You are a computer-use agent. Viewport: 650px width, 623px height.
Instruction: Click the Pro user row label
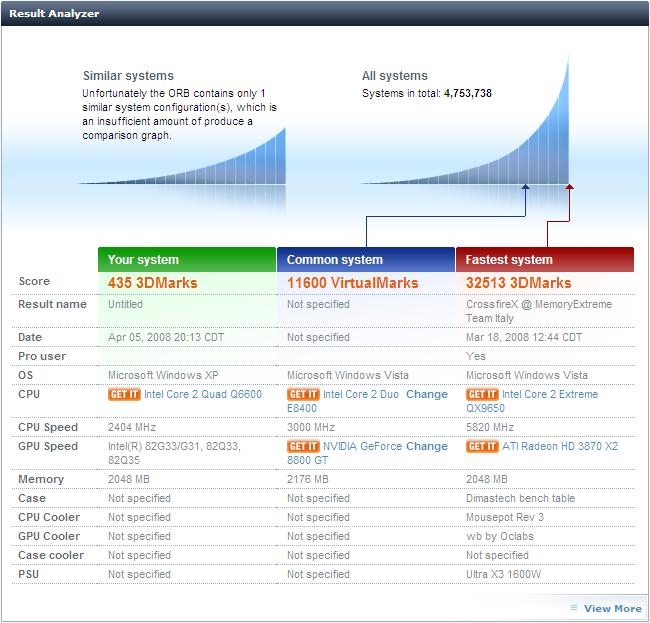[x=42, y=356]
